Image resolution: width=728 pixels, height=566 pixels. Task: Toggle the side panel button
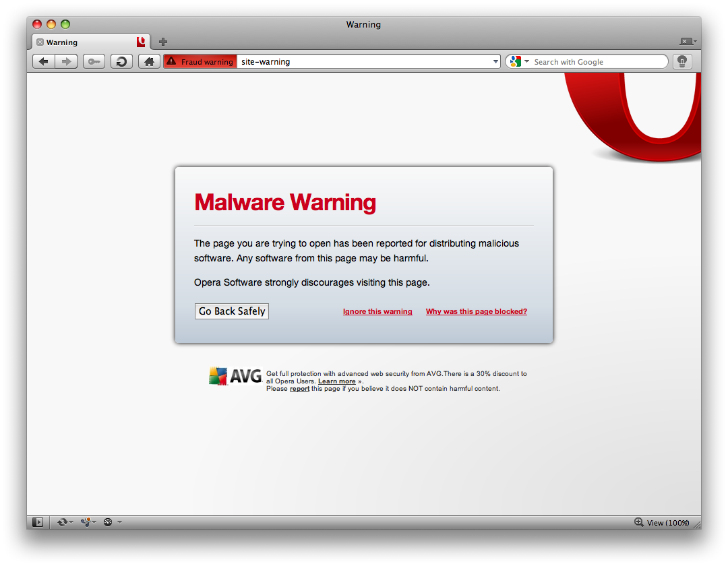tap(38, 522)
